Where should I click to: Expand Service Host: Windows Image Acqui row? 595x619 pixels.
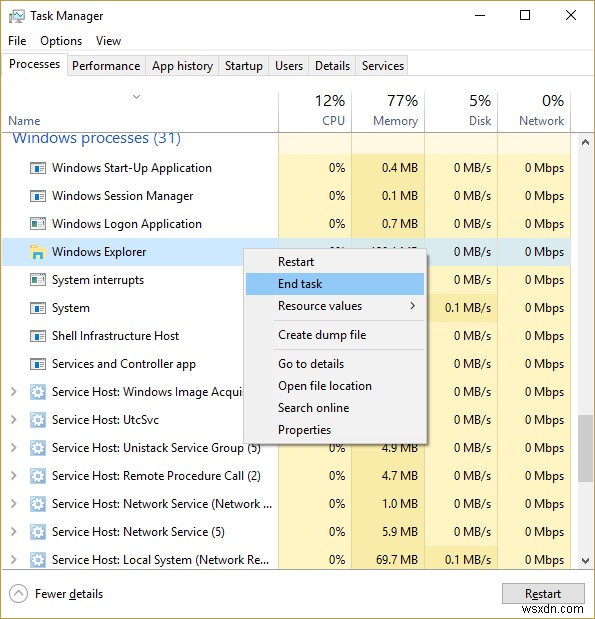[13, 392]
